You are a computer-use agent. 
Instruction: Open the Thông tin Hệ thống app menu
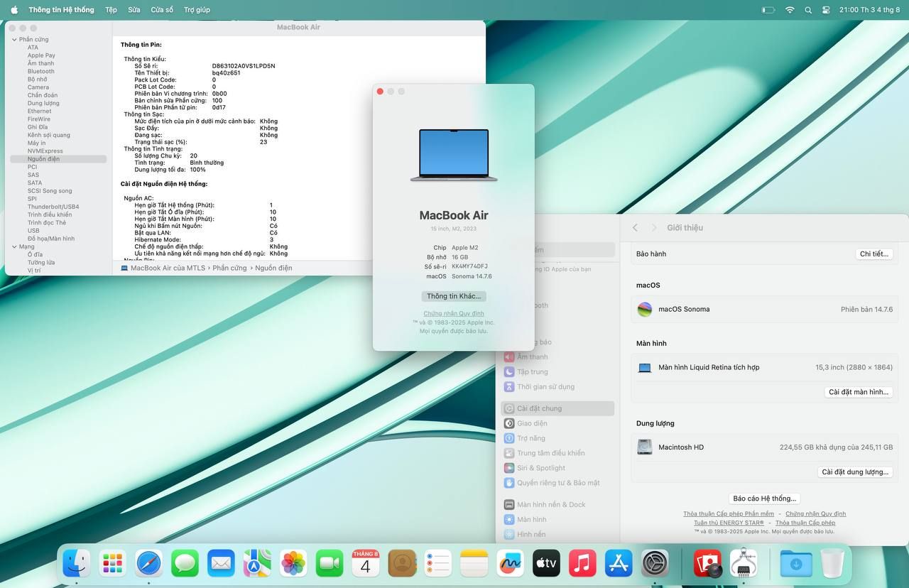(61, 10)
